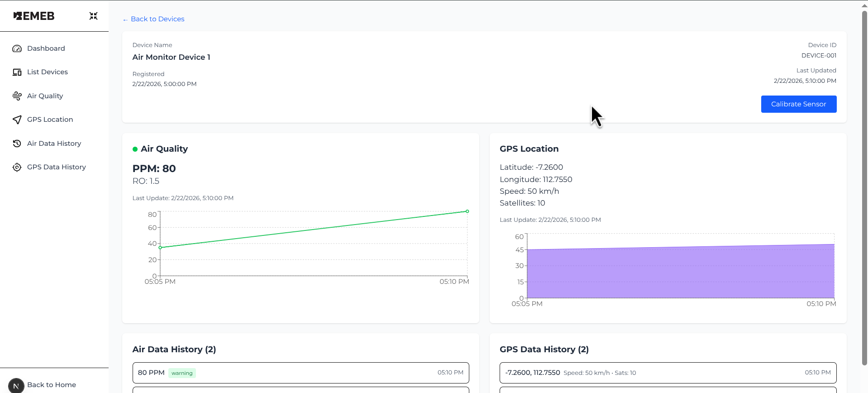Select the 80 PPM warning history entry
868x393 pixels.
pyautogui.click(x=300, y=373)
